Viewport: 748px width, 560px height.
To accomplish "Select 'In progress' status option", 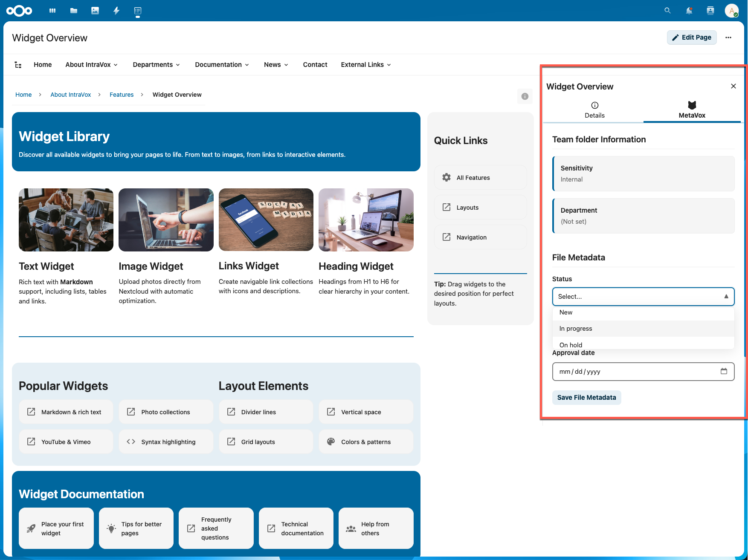I will (576, 329).
